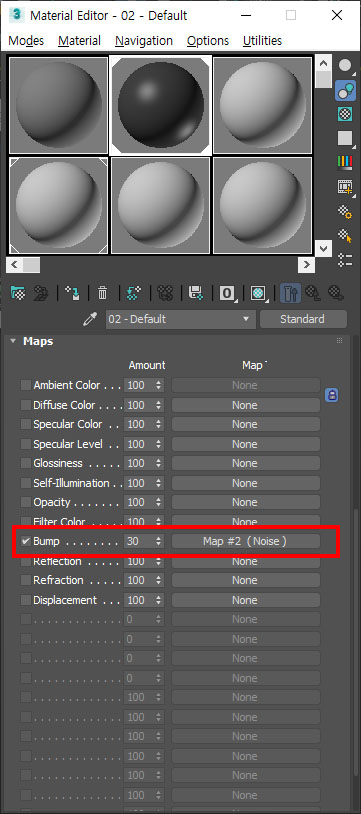Enable the Self-Illumination map checkbox
Screen dimensions: 361x814
[x=25, y=483]
